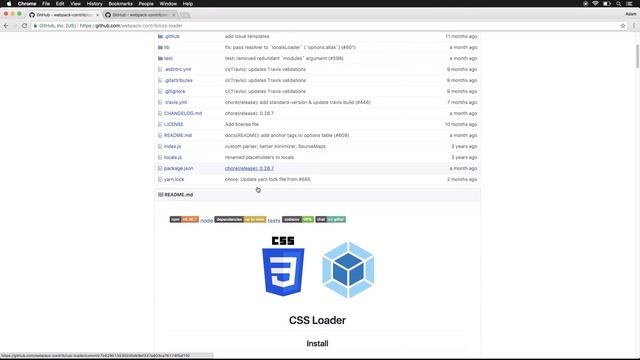The height and width of the screenshot is (360, 640).
Task: Open the .github folder
Action: point(172,36)
